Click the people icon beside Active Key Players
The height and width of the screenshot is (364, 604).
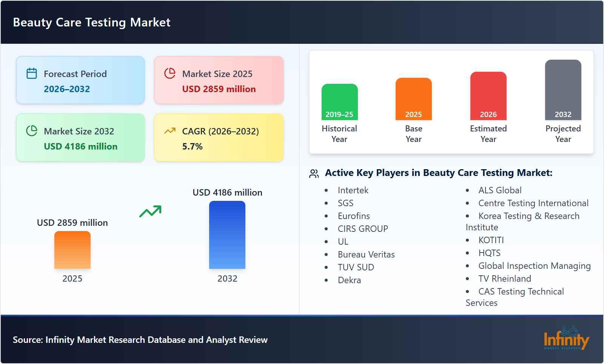coord(314,173)
